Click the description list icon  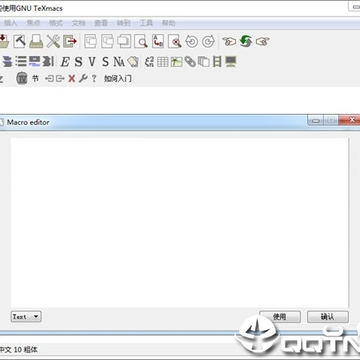[34, 61]
